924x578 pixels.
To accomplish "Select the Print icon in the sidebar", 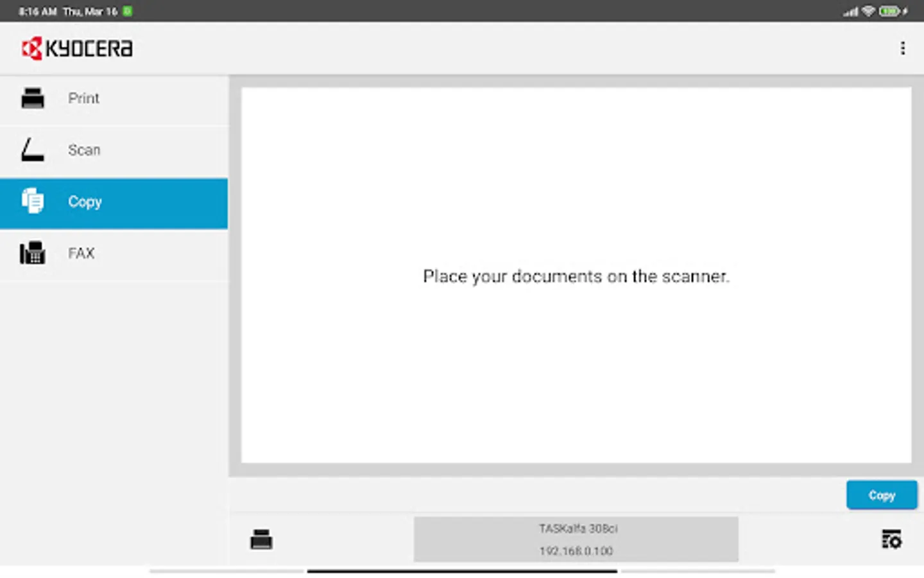I will coord(33,98).
